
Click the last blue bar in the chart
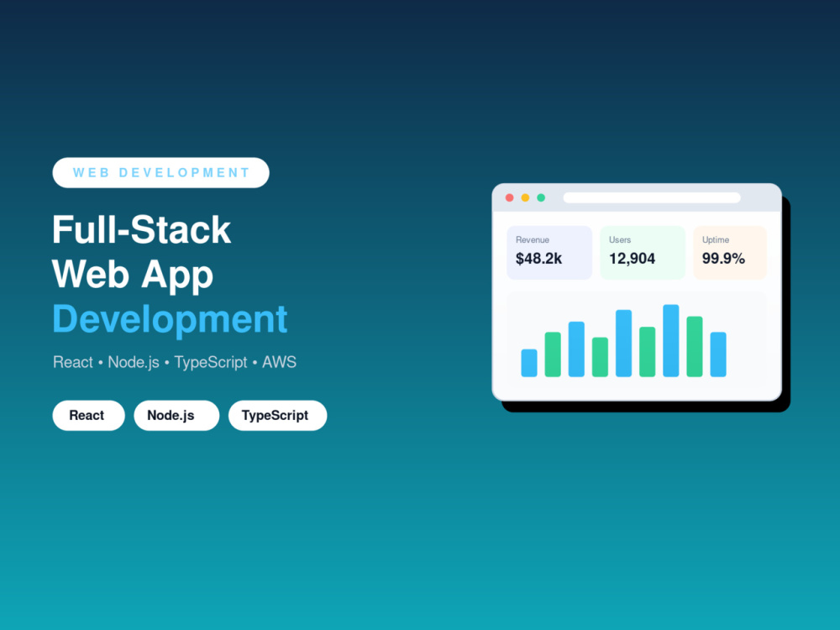(x=718, y=354)
